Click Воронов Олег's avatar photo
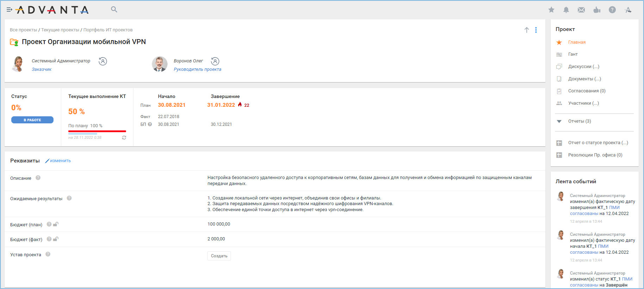The height and width of the screenshot is (289, 644). [160, 64]
